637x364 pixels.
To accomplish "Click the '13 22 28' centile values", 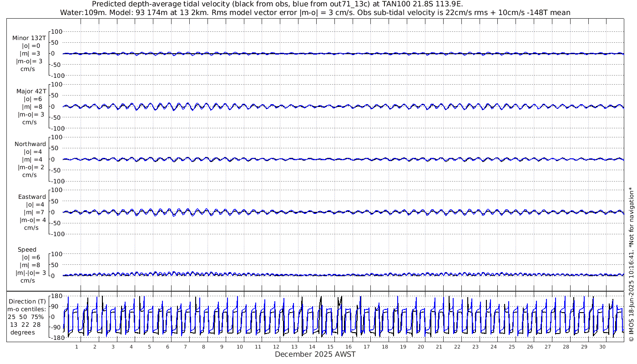I will 25,324.
